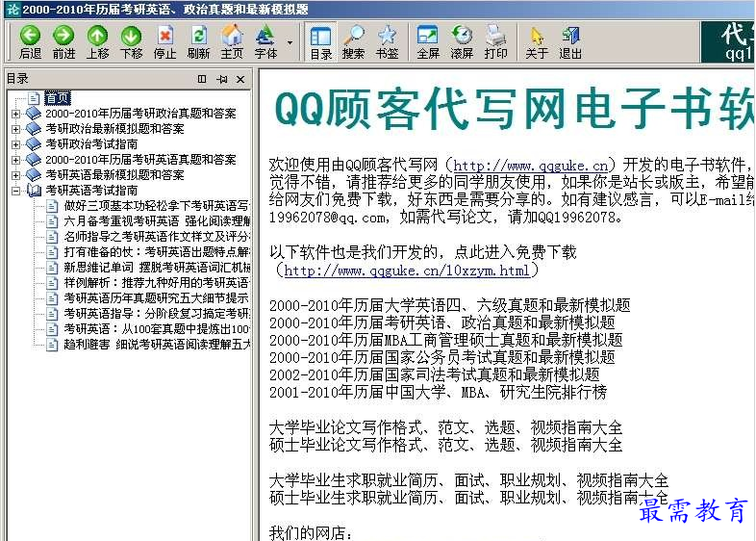The image size is (756, 541).
Task: Select 2000-2010年历届考研英语真题和答案 label
Action: [140, 160]
